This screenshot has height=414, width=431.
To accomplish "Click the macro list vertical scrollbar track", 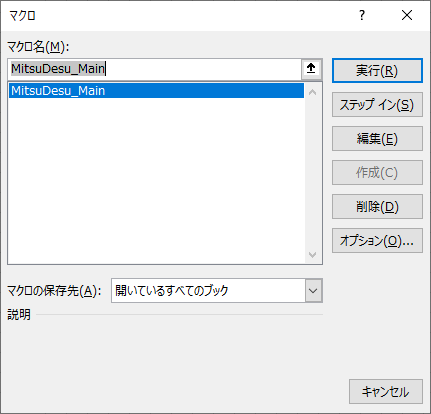I will tap(313, 173).
